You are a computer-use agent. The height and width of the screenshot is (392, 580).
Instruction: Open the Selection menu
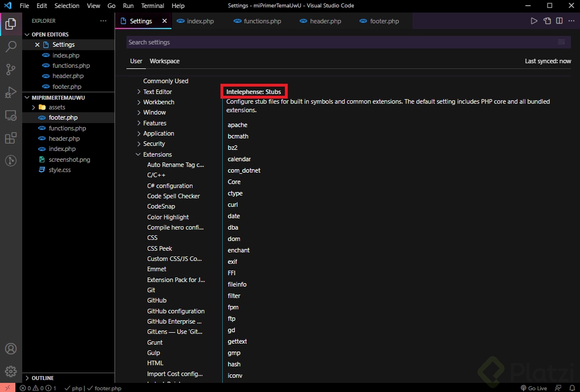67,6
